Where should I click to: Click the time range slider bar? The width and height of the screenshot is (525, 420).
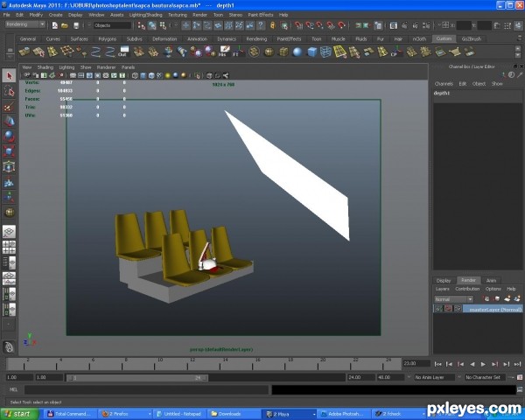(137, 378)
